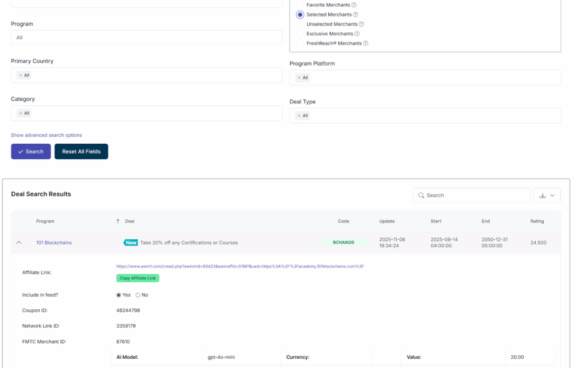Open the Program Platform dropdown field
588x368 pixels.
coord(425,78)
